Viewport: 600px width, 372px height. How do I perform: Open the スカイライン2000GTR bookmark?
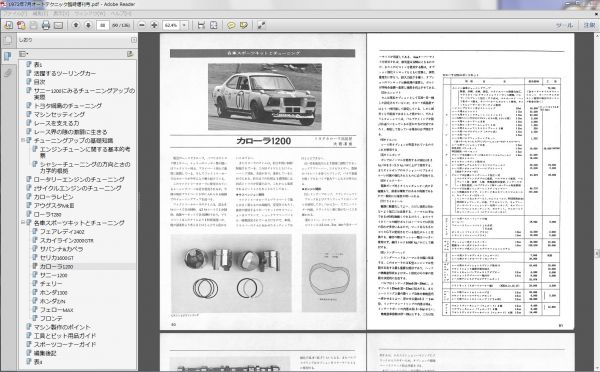[67, 240]
